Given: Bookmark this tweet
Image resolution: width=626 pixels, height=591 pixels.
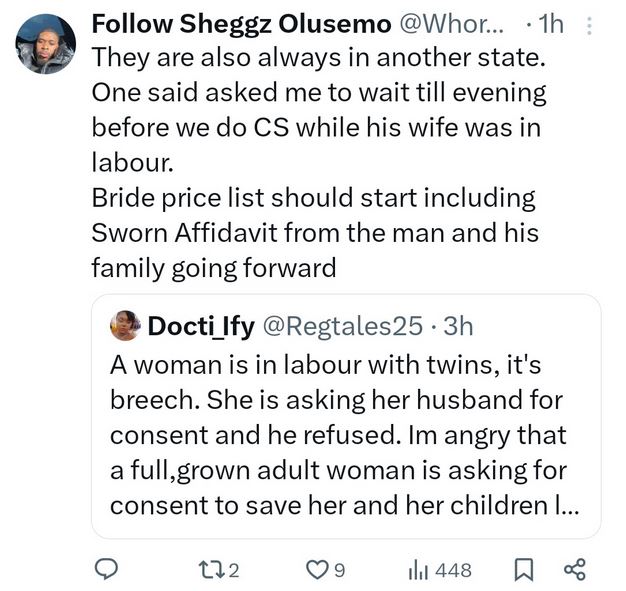Looking at the screenshot, I should click(x=523, y=570).
